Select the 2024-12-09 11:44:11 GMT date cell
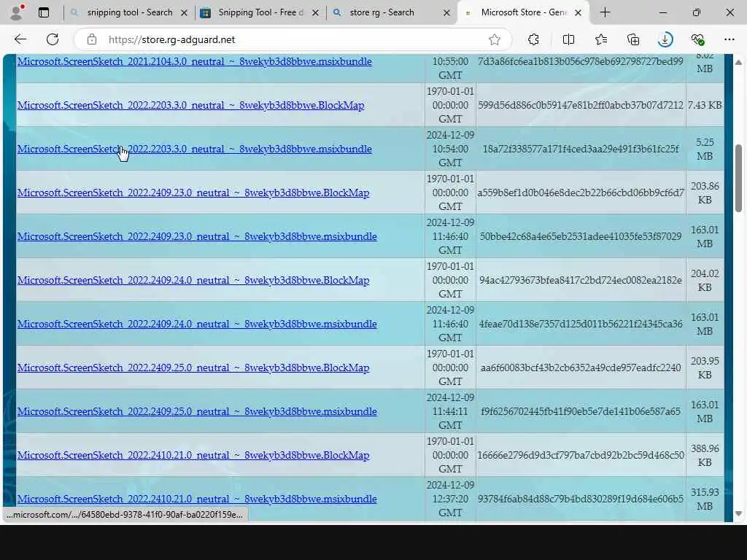 click(x=450, y=412)
